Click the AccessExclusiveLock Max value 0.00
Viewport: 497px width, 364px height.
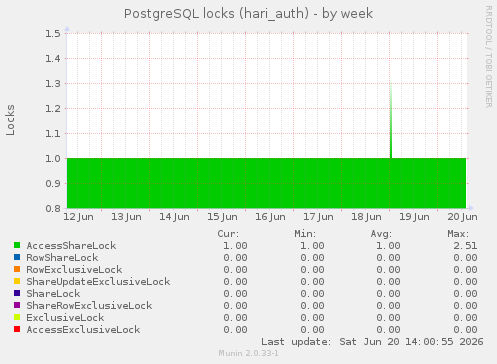click(x=465, y=330)
